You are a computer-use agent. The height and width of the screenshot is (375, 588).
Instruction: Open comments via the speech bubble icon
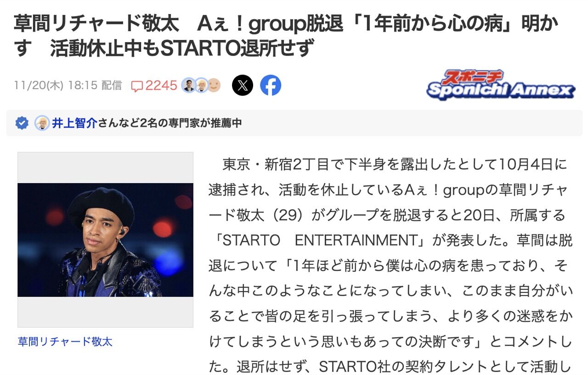click(137, 86)
